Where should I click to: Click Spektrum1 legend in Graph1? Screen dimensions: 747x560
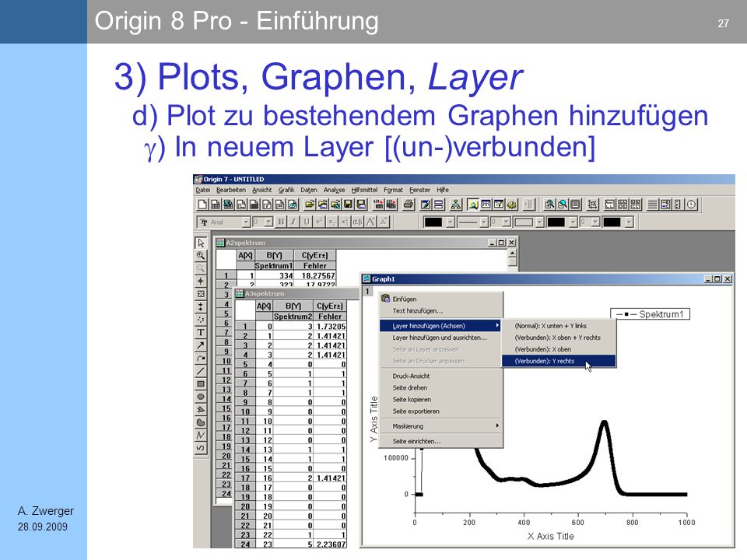pyautogui.click(x=651, y=314)
